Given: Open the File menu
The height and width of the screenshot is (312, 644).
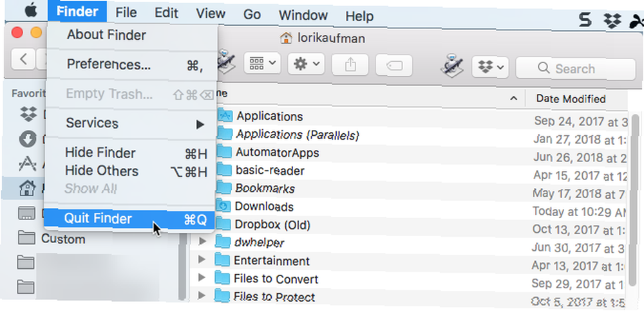Looking at the screenshot, I should 126,13.
